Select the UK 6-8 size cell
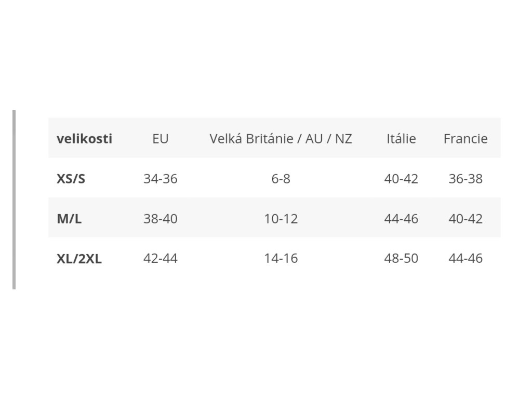 (281, 179)
